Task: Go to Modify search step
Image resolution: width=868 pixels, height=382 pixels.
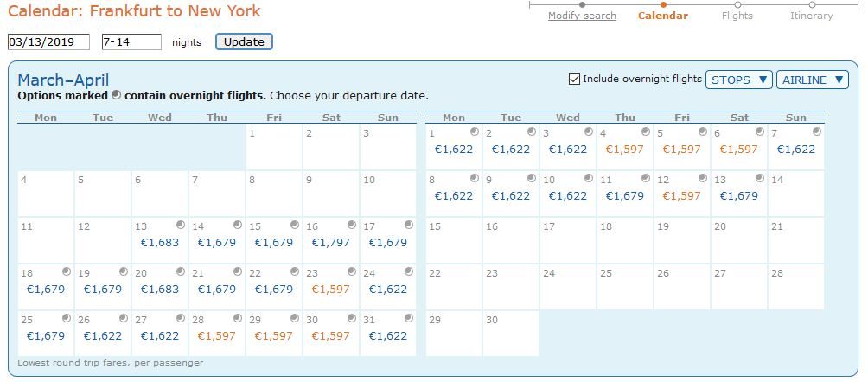Action: [x=582, y=16]
